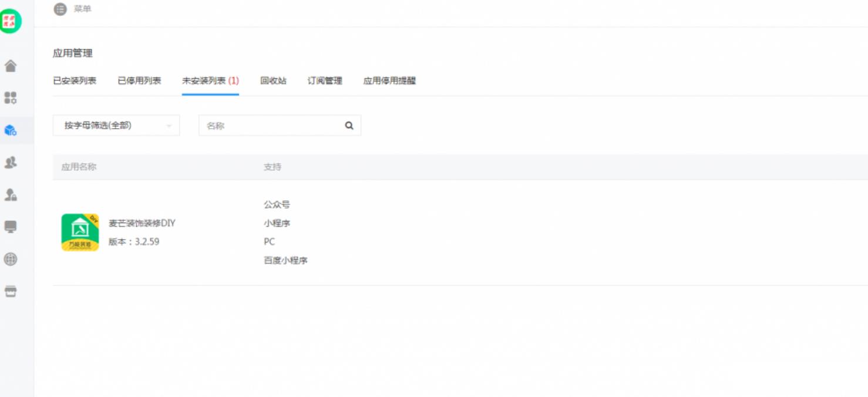
Task: Expand the 按字母筛选(全部) dropdown
Action: (116, 126)
